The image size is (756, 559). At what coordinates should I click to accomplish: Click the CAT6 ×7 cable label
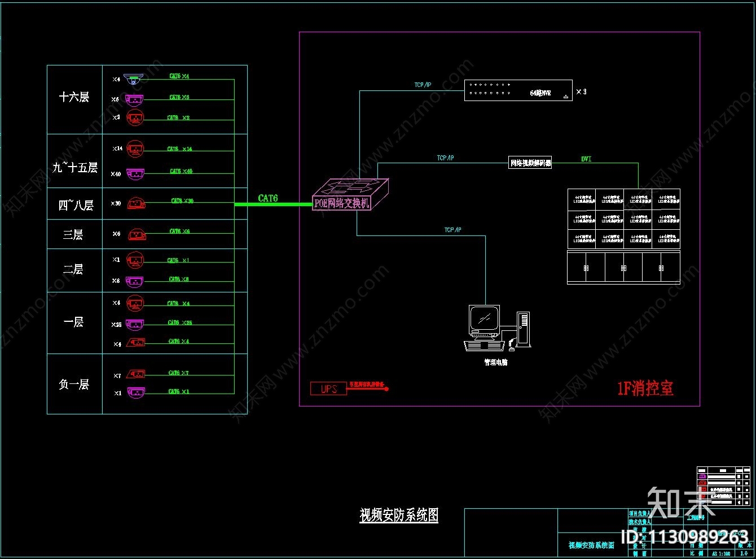click(x=178, y=373)
